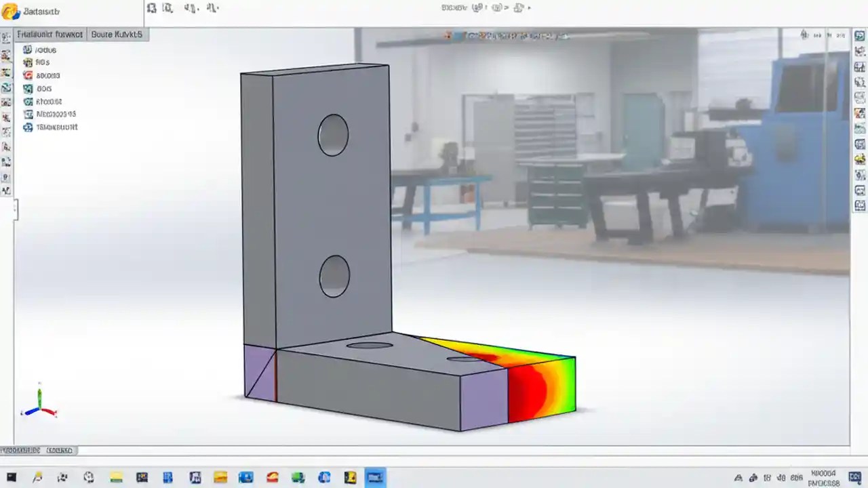868x488 pixels.
Task: Click the collapse arrow on the left panel edge
Action: click(x=15, y=210)
